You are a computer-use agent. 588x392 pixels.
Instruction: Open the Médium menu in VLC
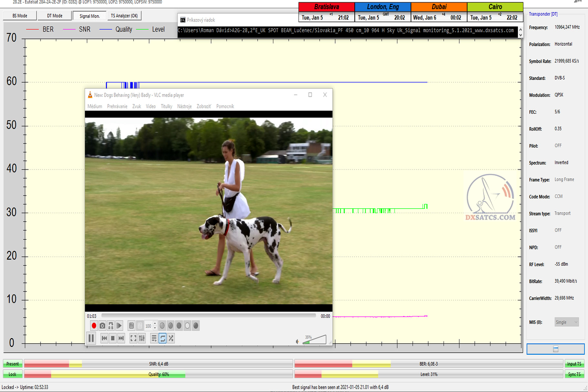(x=95, y=106)
